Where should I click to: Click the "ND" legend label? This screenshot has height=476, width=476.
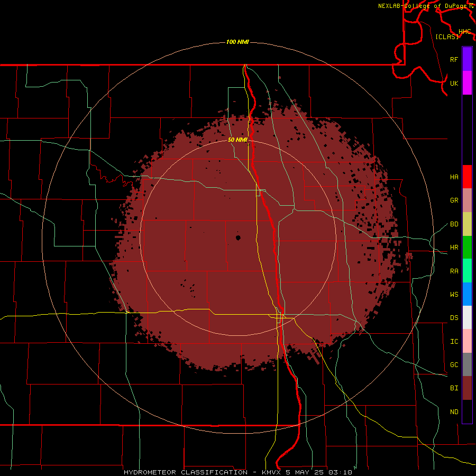(x=454, y=412)
